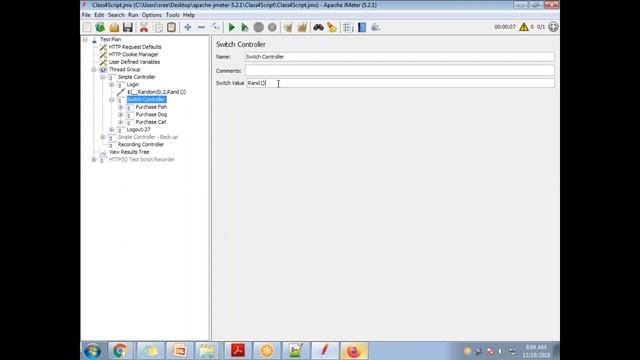Select Recording Controller in tree
Viewport: 640px width, 360px height.
(x=140, y=144)
